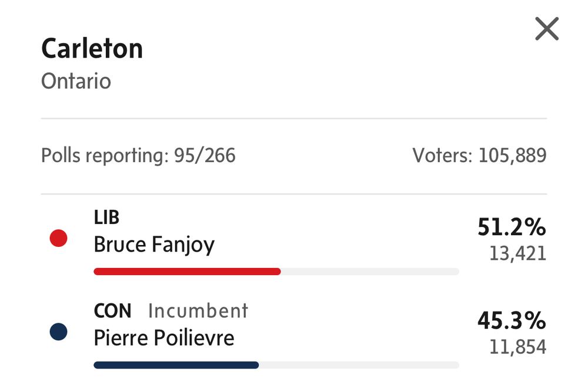The width and height of the screenshot is (588, 392).
Task: Click the navy Conservative party dot icon
Action: pos(59,331)
